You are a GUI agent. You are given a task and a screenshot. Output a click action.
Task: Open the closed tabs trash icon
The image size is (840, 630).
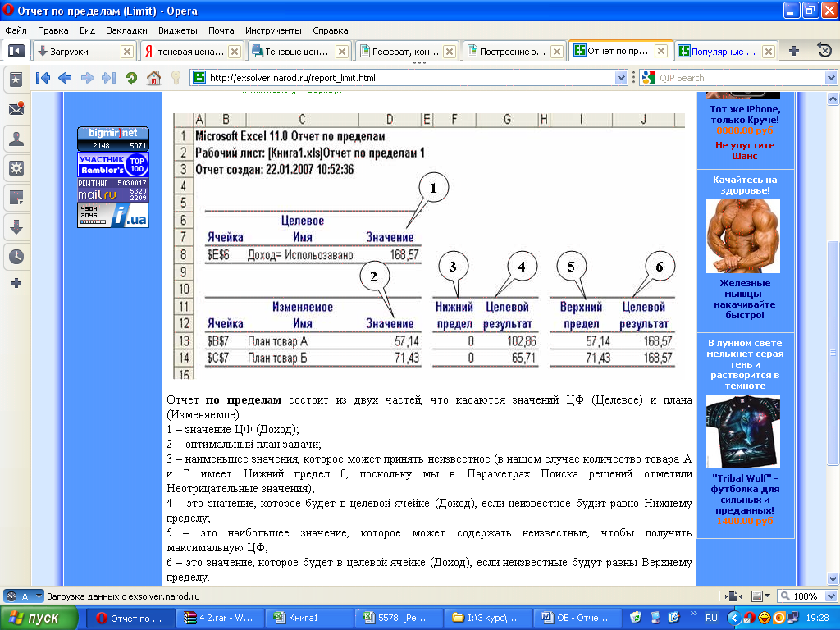824,51
